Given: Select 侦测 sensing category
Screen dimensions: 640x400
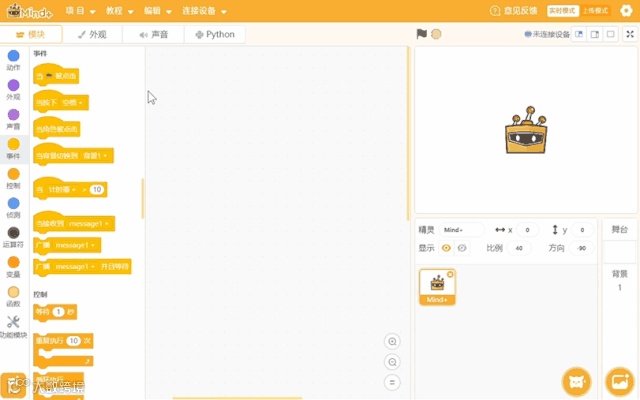Looking at the screenshot, I should click(x=13, y=208).
